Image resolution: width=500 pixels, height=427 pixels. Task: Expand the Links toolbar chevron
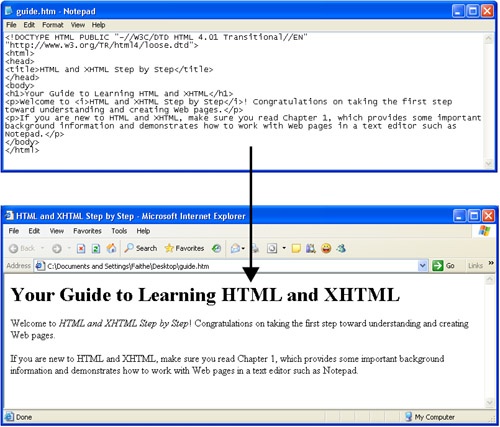pos(491,263)
